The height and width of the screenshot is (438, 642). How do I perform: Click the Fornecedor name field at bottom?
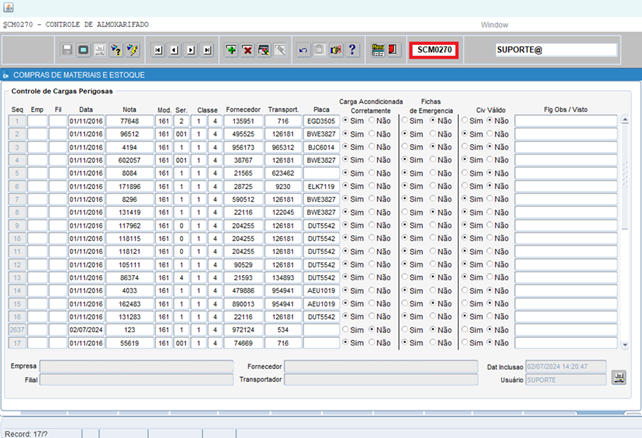click(x=381, y=366)
